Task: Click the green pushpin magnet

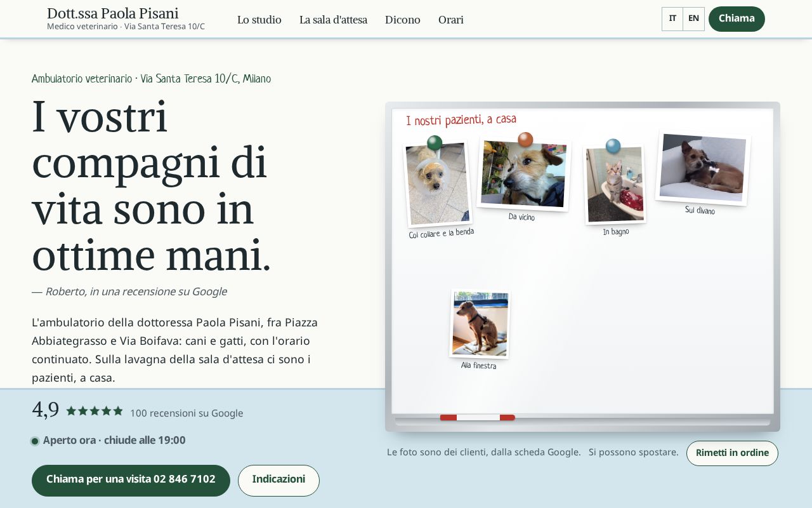Action: click(435, 143)
